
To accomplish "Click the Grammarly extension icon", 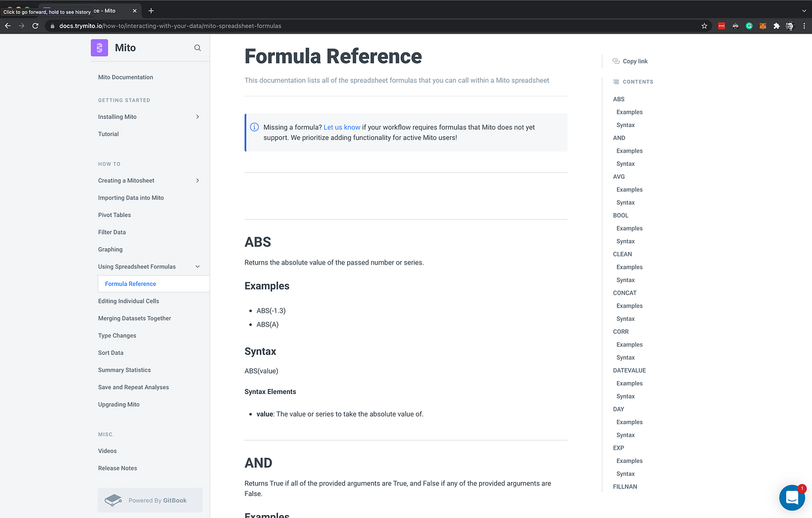I will pos(749,26).
